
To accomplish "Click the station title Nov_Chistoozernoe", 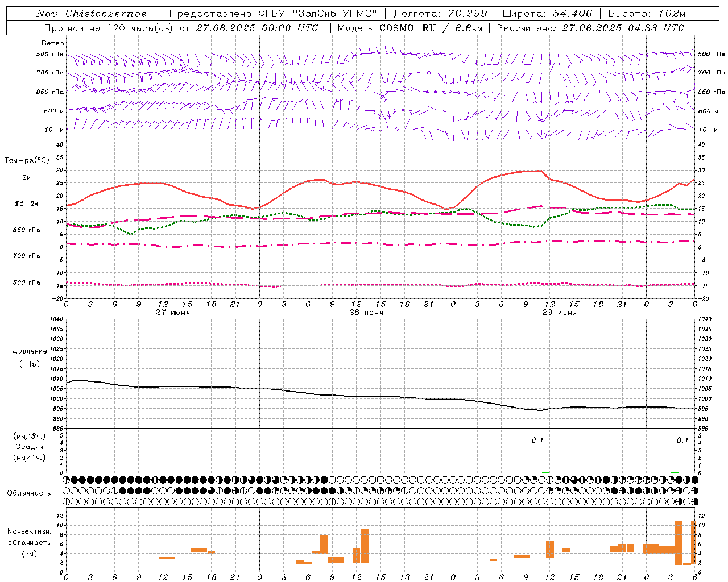I will [x=92, y=14].
